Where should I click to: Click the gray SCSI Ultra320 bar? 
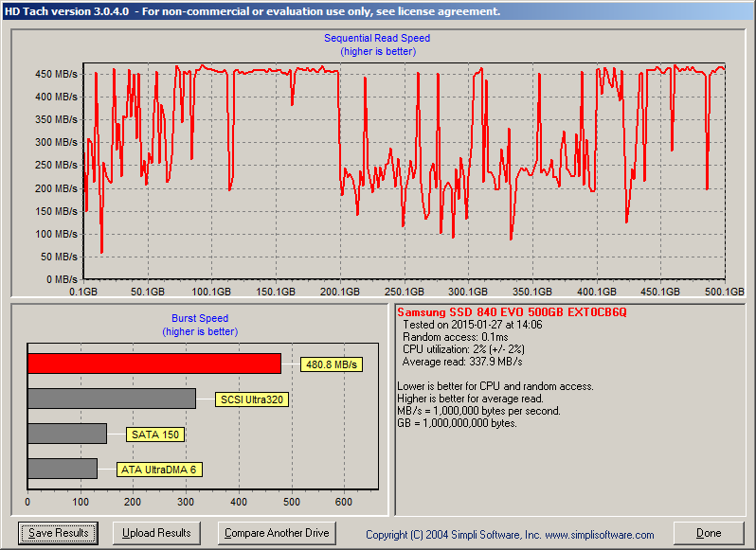pyautogui.click(x=112, y=399)
